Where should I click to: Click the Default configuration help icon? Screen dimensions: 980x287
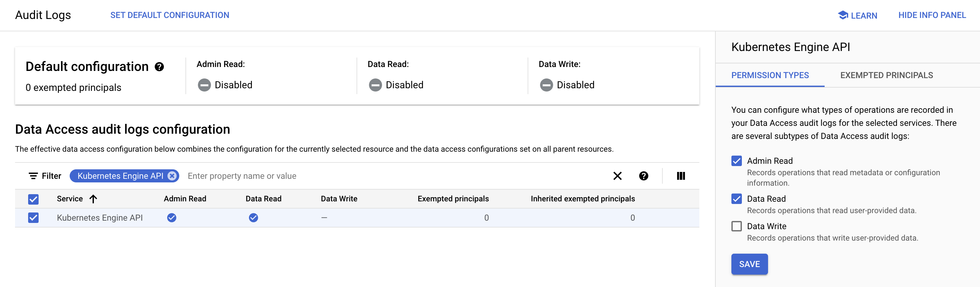pos(159,67)
